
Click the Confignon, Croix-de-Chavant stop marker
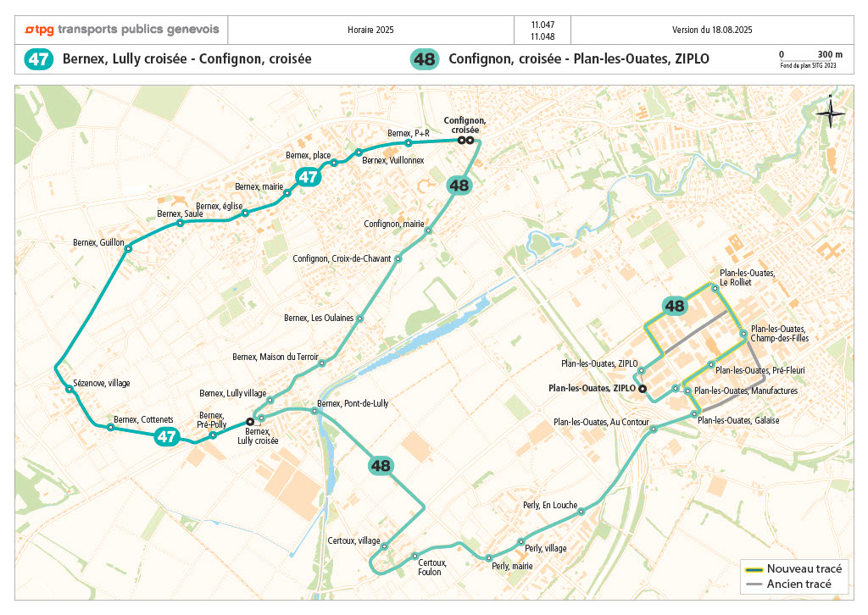(398, 259)
